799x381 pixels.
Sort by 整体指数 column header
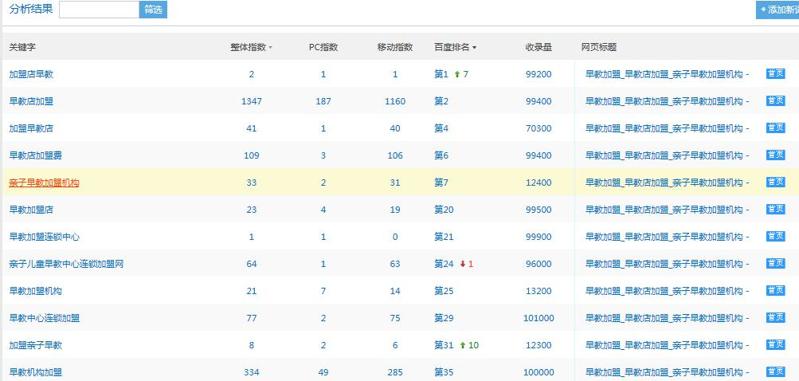tap(251, 47)
